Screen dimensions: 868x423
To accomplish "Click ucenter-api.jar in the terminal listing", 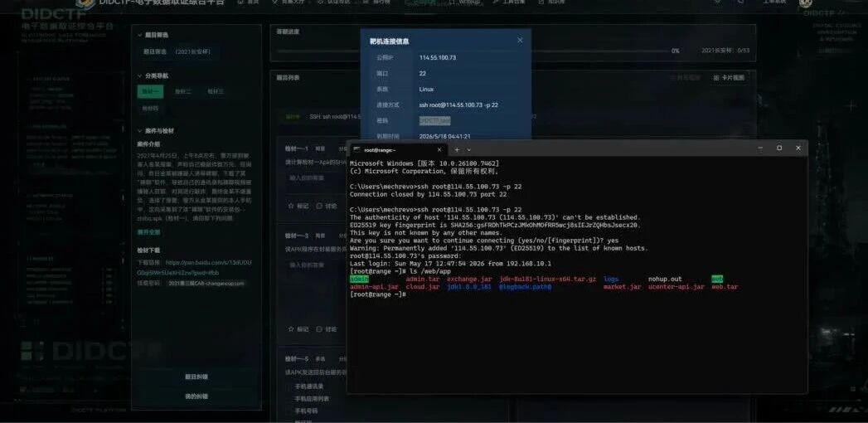I will coord(676,287).
